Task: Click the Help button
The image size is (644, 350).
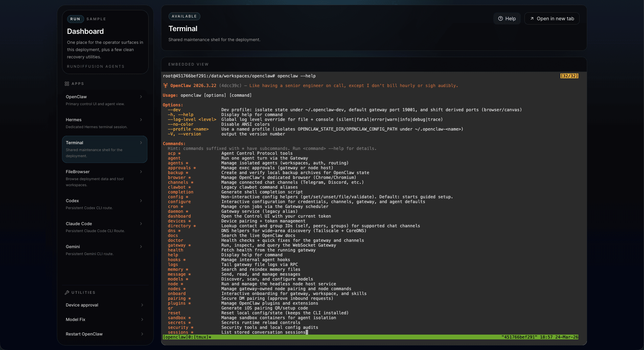Action: coord(507,18)
